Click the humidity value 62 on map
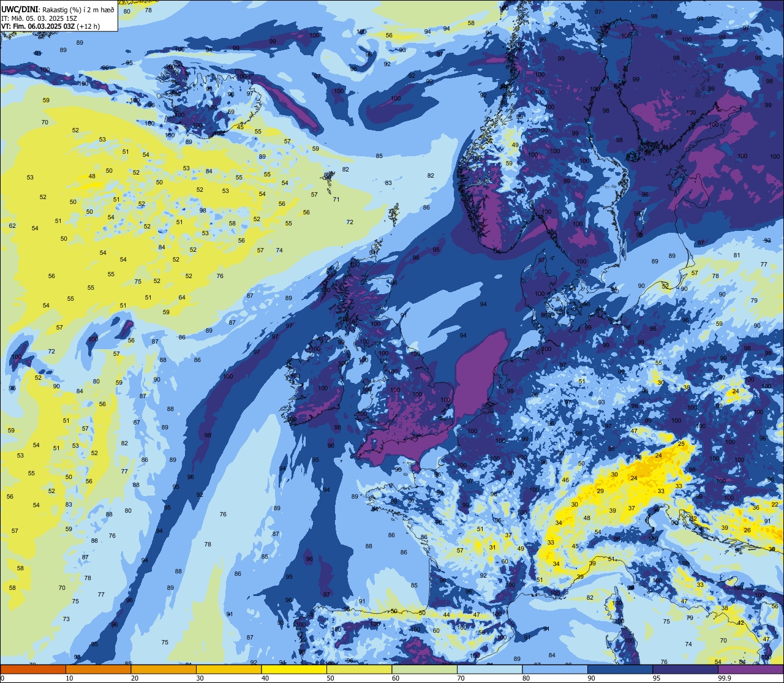Viewport: 784px width, 683px height. (x=12, y=225)
